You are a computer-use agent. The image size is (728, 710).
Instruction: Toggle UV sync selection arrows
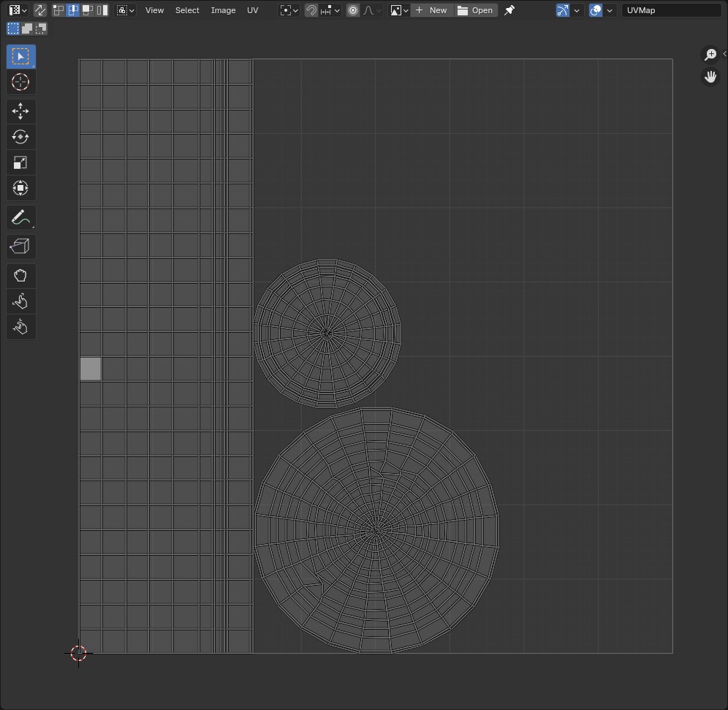pyautogui.click(x=40, y=10)
